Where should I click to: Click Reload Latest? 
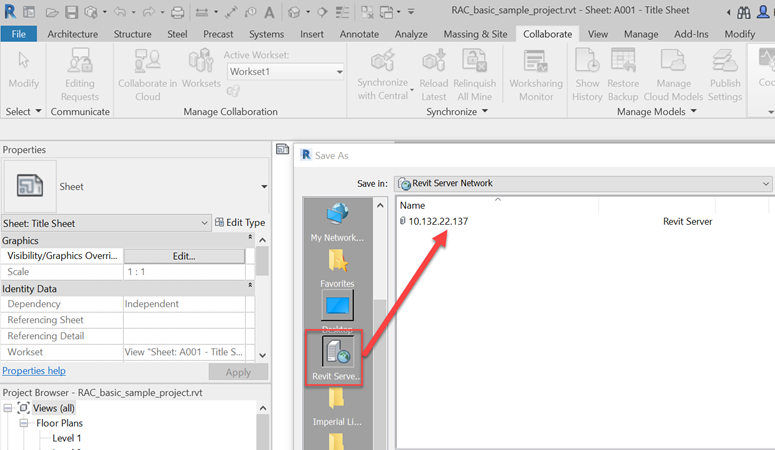pyautogui.click(x=433, y=74)
